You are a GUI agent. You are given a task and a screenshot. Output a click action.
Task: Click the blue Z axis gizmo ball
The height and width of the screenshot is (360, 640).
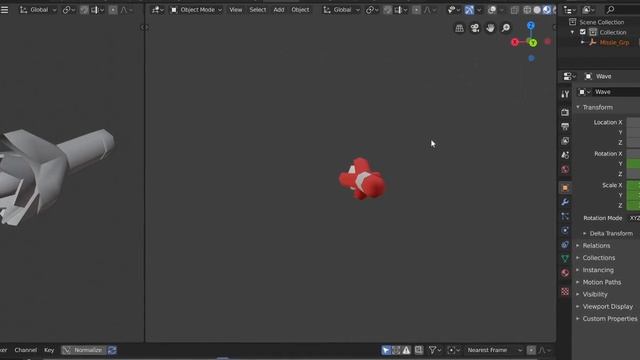(x=531, y=26)
